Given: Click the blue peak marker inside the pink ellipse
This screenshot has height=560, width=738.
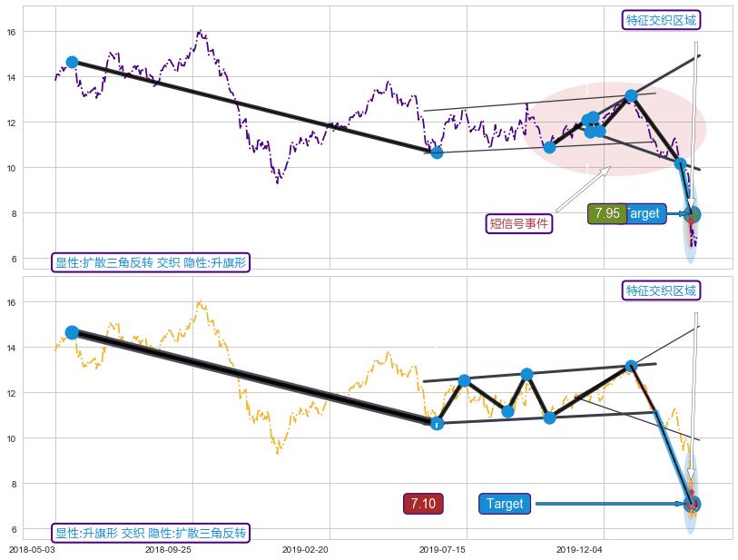Looking at the screenshot, I should click(x=631, y=95).
